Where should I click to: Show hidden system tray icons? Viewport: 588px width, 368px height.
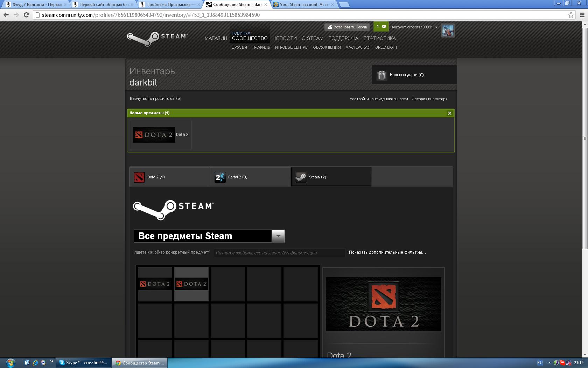coord(549,363)
